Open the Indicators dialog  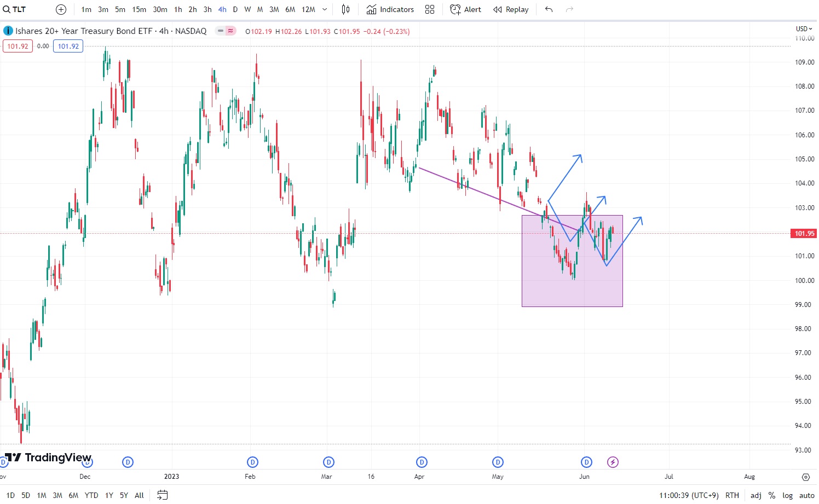[390, 9]
